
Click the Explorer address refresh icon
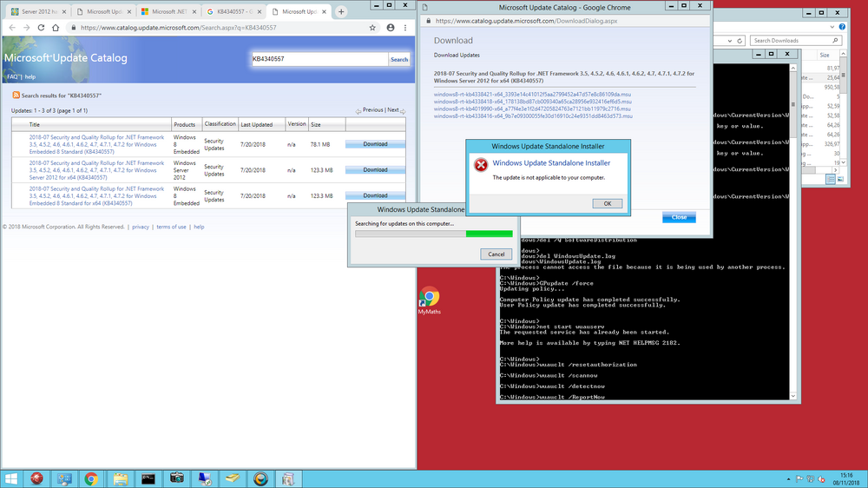pyautogui.click(x=740, y=41)
